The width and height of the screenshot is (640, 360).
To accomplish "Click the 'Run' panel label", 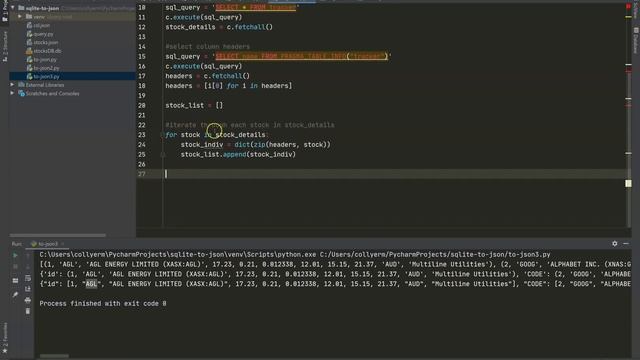I will point(17,244).
